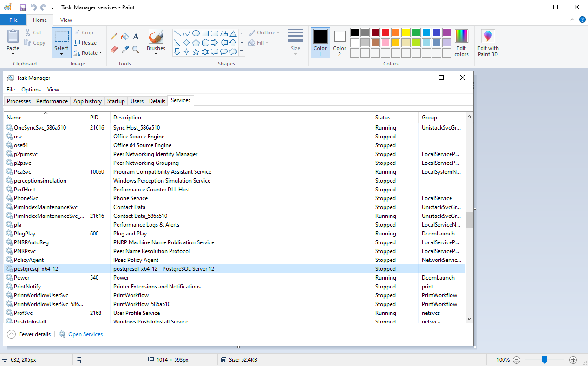This screenshot has width=588, height=366.
Task: Choose the Eraser tool
Action: pos(114,49)
